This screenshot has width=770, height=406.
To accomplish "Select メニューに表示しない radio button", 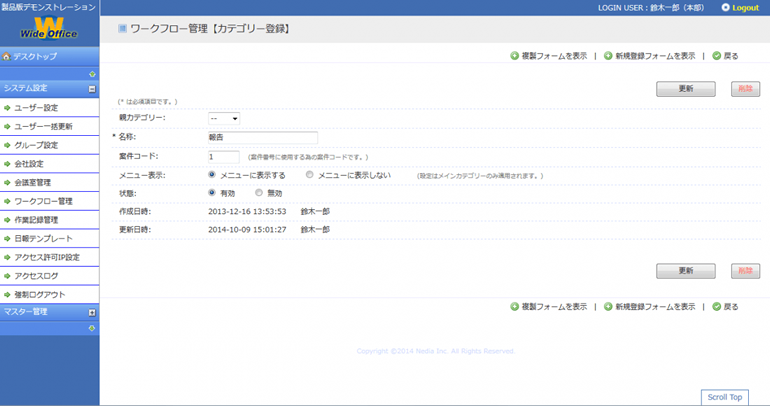I will (309, 174).
